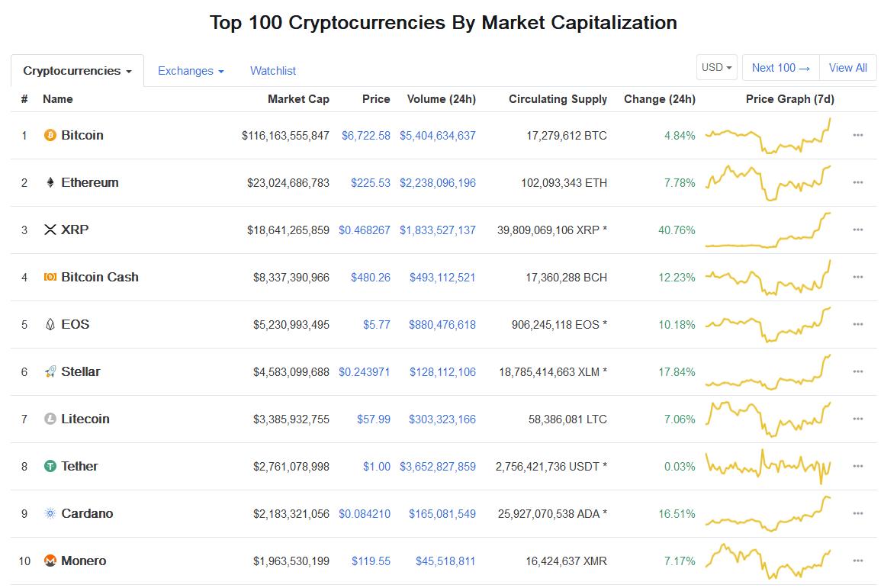The height and width of the screenshot is (588, 884).
Task: Click the Ethereum logo icon
Action: (50, 183)
